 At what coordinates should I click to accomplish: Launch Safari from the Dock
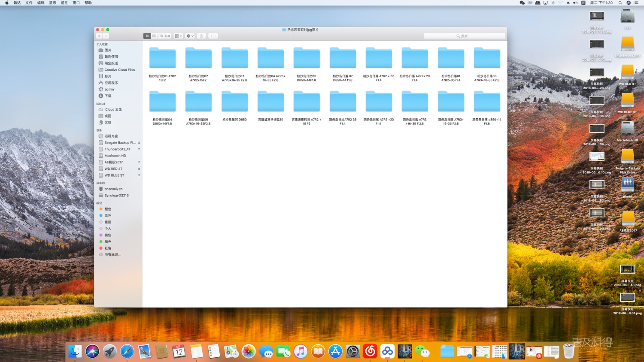coord(127,351)
